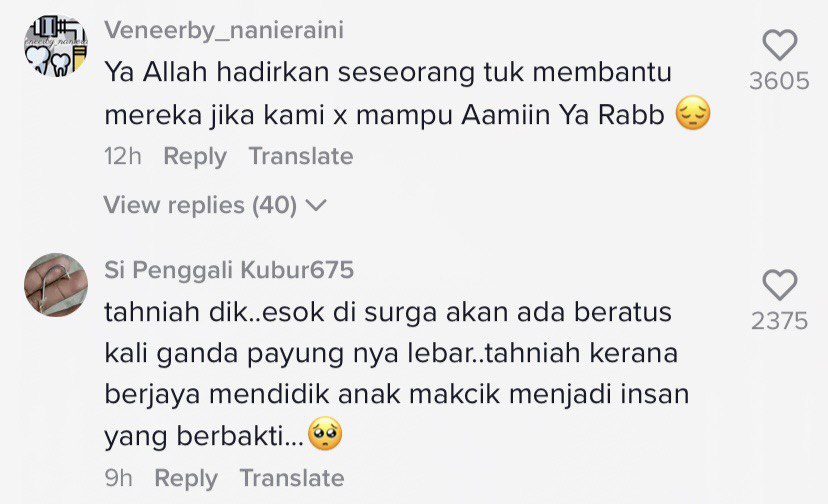Image resolution: width=828 pixels, height=504 pixels.
Task: Reply to the tahniah dik comment
Action: (x=186, y=479)
